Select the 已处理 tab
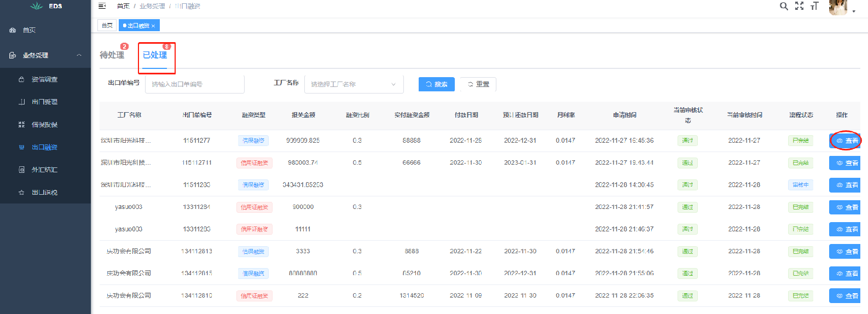This screenshot has width=868, height=314. tap(155, 55)
